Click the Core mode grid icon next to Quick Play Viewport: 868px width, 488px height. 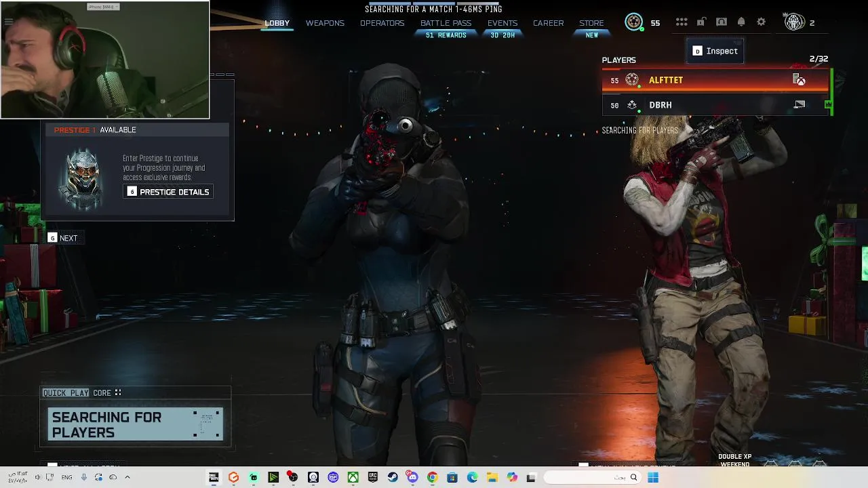click(118, 392)
